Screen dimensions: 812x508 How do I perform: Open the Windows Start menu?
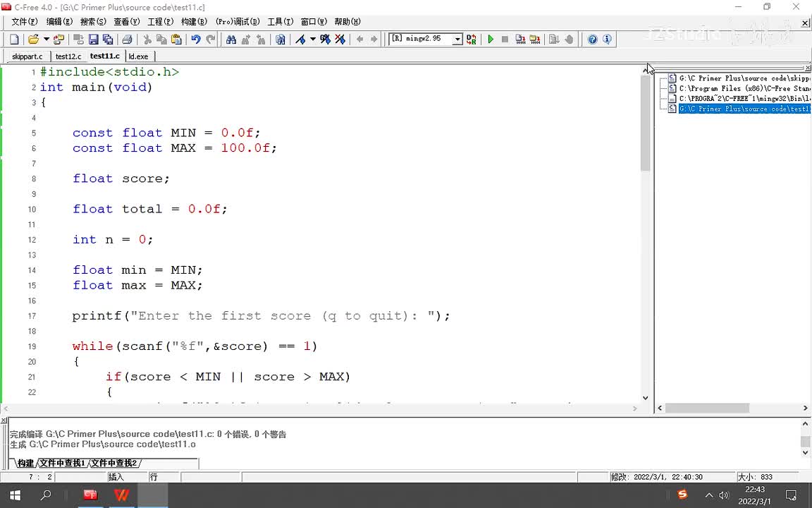[x=15, y=495]
